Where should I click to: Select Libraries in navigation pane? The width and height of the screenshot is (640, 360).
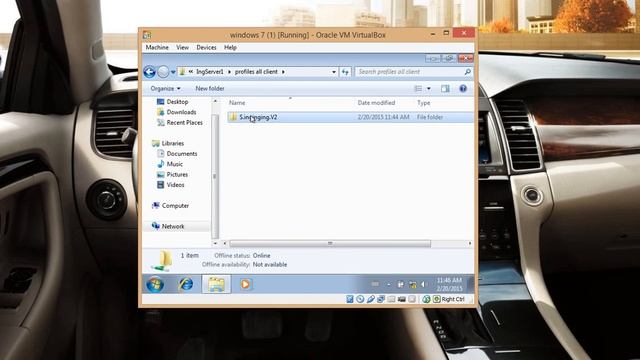pyautogui.click(x=173, y=143)
